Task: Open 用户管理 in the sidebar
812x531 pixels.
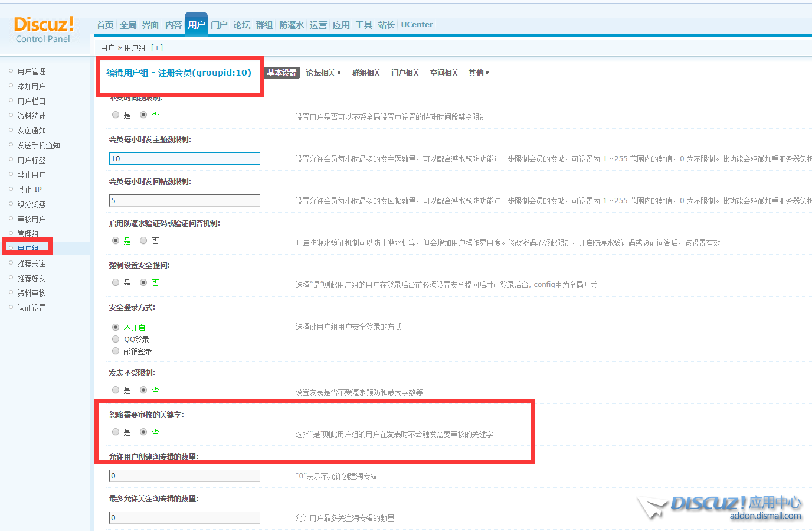Action: 31,71
